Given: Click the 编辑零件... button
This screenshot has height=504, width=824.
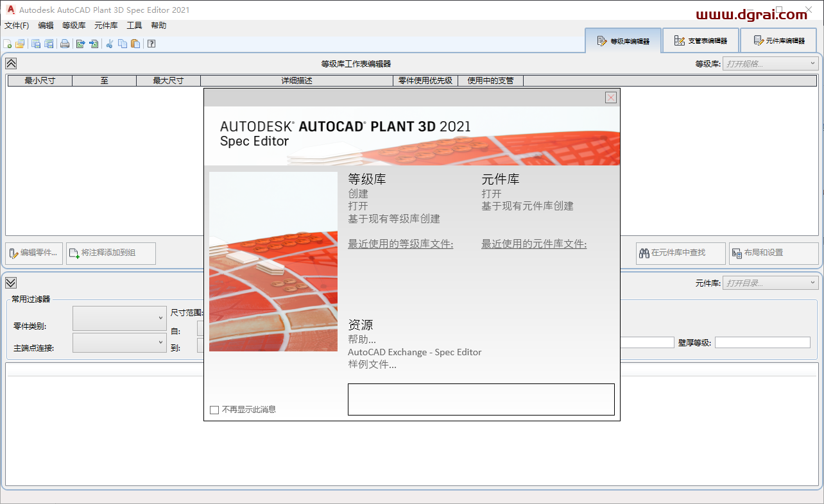Looking at the screenshot, I should tap(34, 253).
